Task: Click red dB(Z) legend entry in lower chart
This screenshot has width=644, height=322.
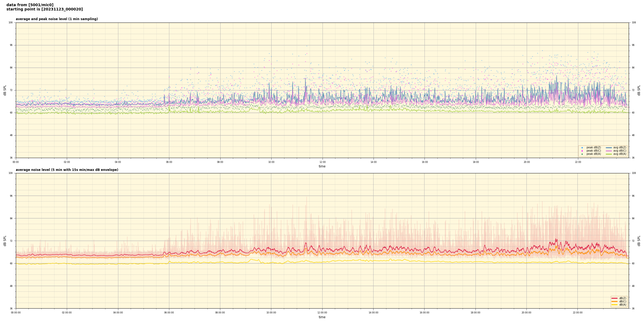Action: 614,298
